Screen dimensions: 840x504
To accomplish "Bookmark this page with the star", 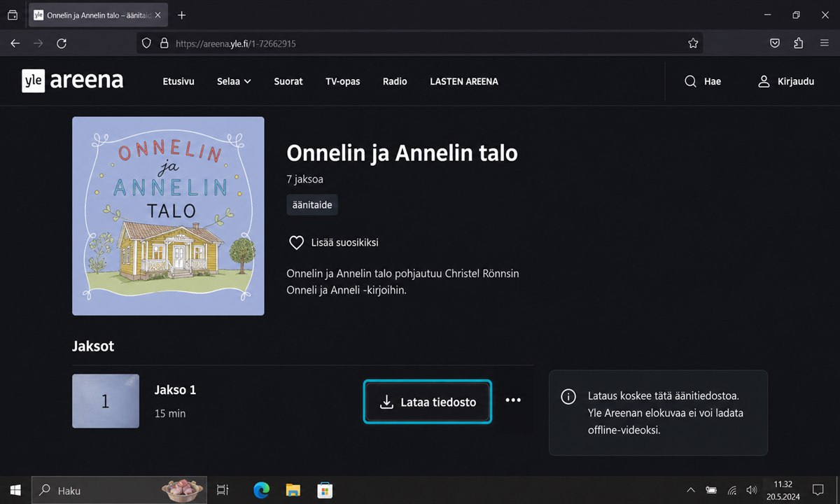I will click(x=693, y=43).
